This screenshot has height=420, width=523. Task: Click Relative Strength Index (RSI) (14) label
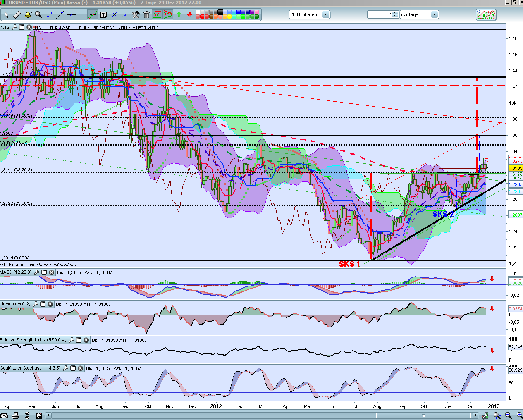tap(33, 340)
